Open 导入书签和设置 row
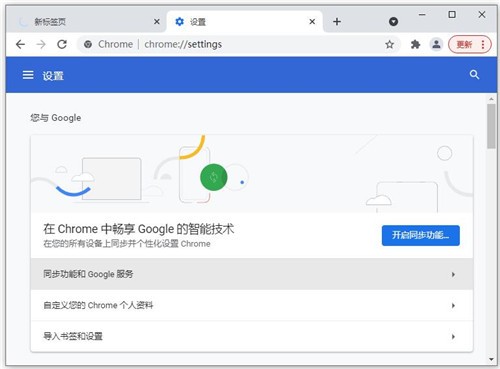Viewport: 500px width, 369px height. pos(252,336)
